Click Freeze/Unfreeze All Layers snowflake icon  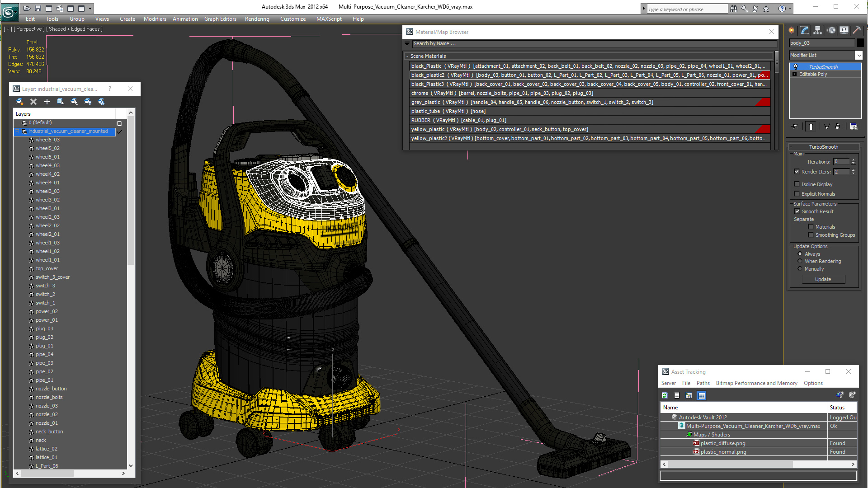click(101, 102)
